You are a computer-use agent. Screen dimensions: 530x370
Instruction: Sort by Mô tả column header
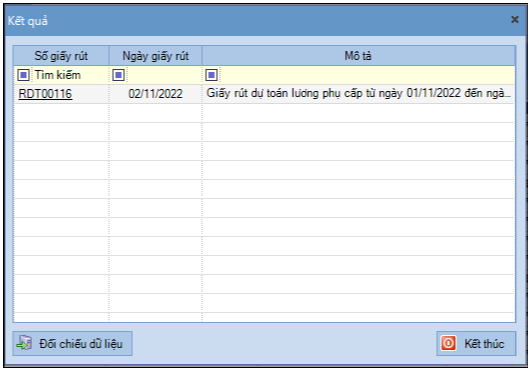pyautogui.click(x=358, y=56)
